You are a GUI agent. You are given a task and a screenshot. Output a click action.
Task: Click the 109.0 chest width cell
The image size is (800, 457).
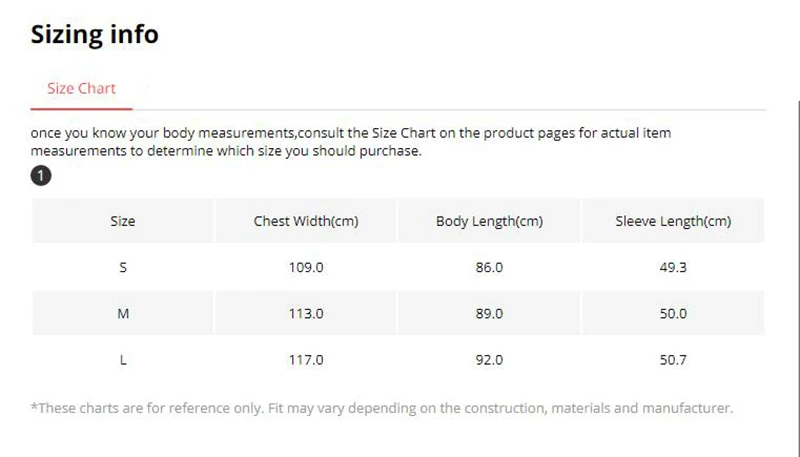click(306, 267)
